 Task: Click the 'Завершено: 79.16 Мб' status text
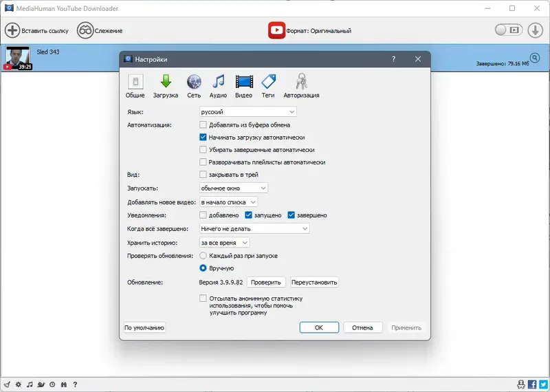point(503,64)
